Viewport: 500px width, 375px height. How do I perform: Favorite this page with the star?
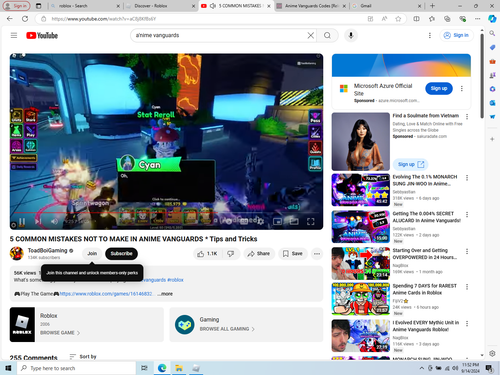(398, 19)
